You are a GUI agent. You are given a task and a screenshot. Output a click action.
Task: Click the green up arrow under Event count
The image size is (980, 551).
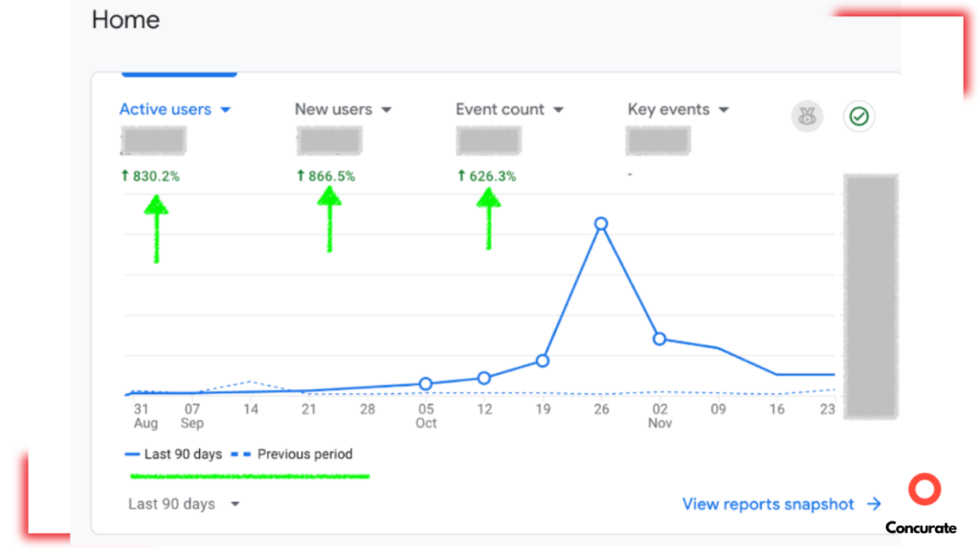[x=489, y=220]
